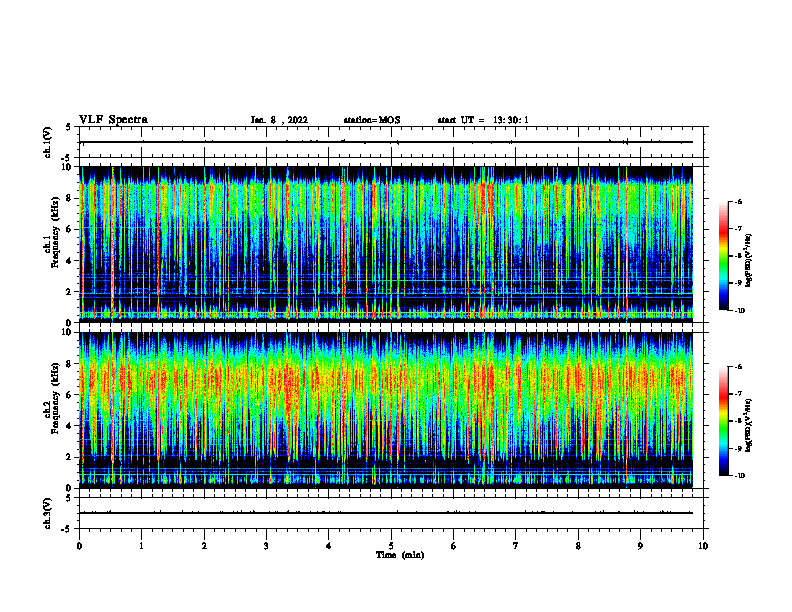The image size is (792, 612).
Task: Click the ch.2 colorbar "log(PSD)" unit label
Action: coord(749,425)
